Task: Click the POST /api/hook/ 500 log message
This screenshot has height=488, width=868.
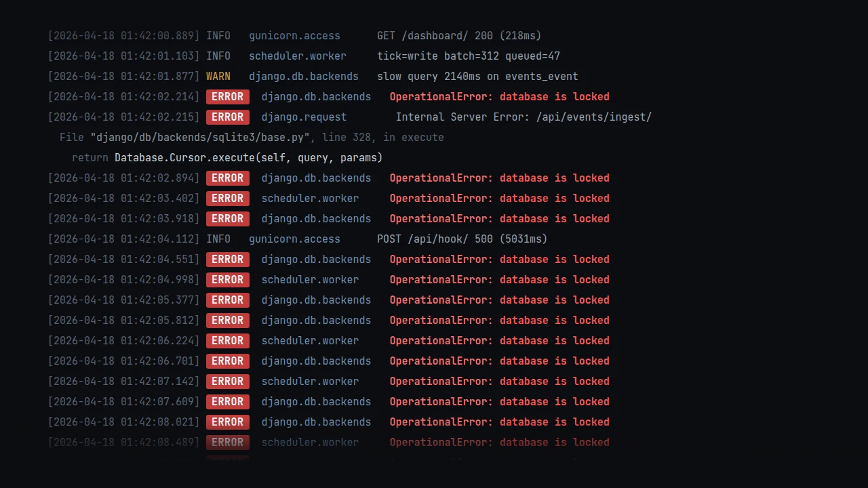Action: [x=462, y=239]
